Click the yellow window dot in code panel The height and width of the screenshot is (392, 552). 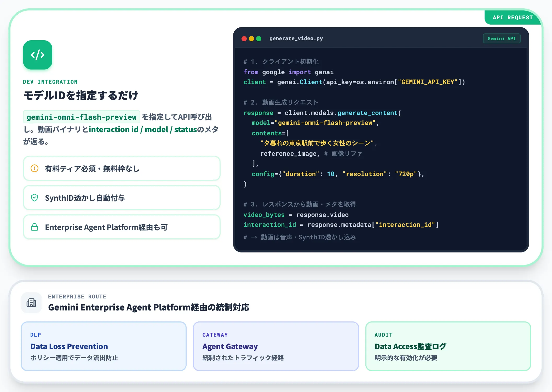coord(251,39)
